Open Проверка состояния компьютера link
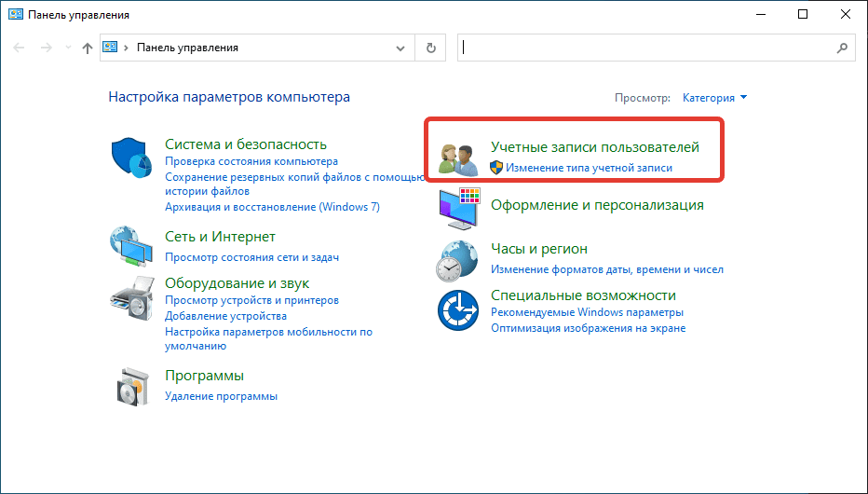 point(251,161)
